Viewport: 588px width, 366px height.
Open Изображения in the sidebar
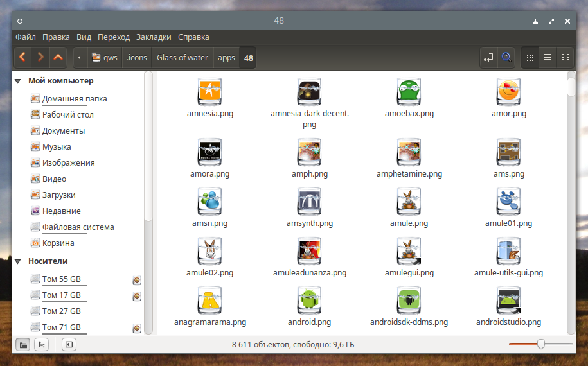[x=68, y=163]
